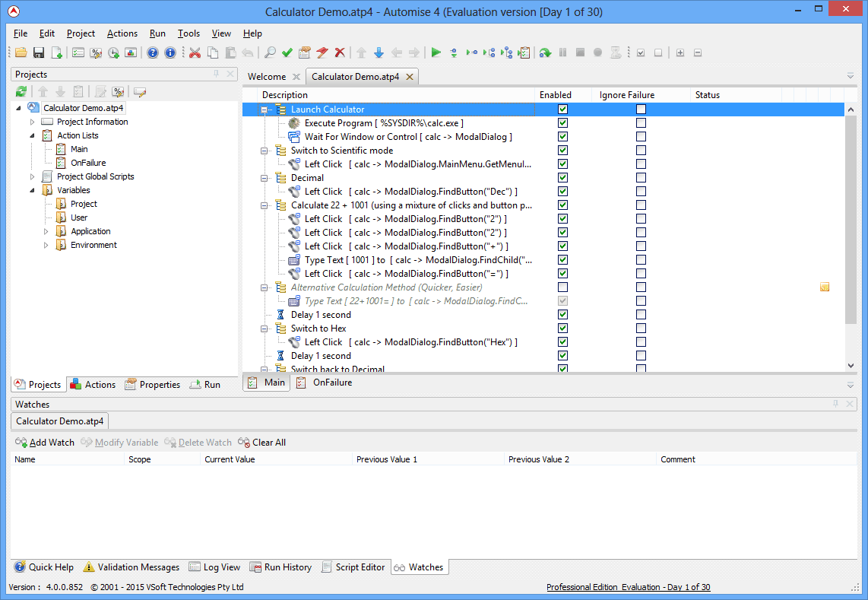Click the gear icon beside Execute Program action

pyautogui.click(x=294, y=123)
